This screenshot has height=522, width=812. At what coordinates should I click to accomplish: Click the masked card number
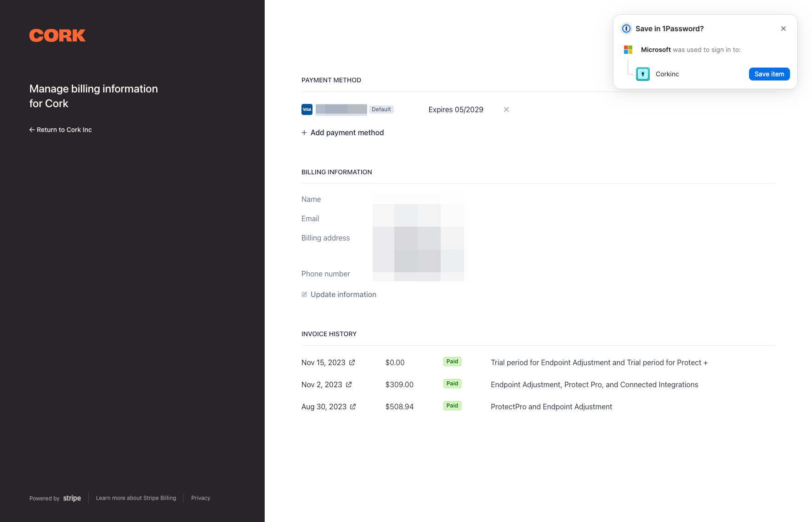pyautogui.click(x=341, y=109)
